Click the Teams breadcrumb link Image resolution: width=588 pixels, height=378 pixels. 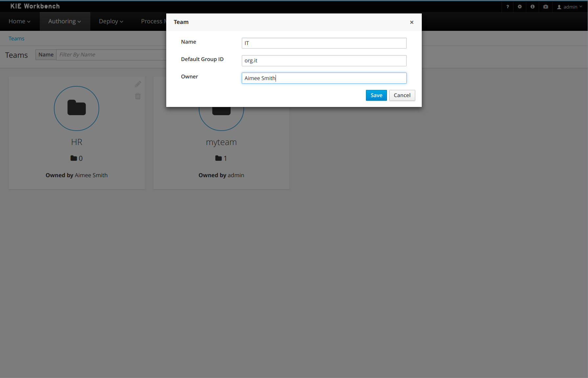coord(16,38)
